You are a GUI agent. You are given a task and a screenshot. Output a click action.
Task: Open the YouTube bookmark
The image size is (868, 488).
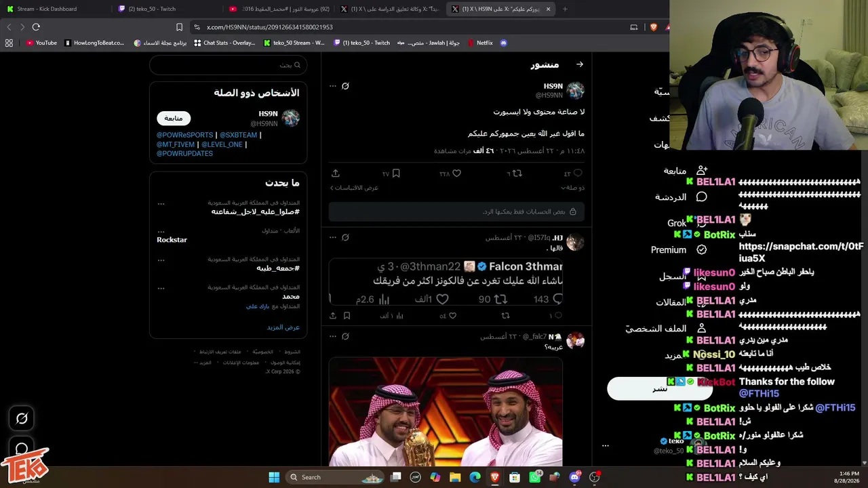click(41, 43)
